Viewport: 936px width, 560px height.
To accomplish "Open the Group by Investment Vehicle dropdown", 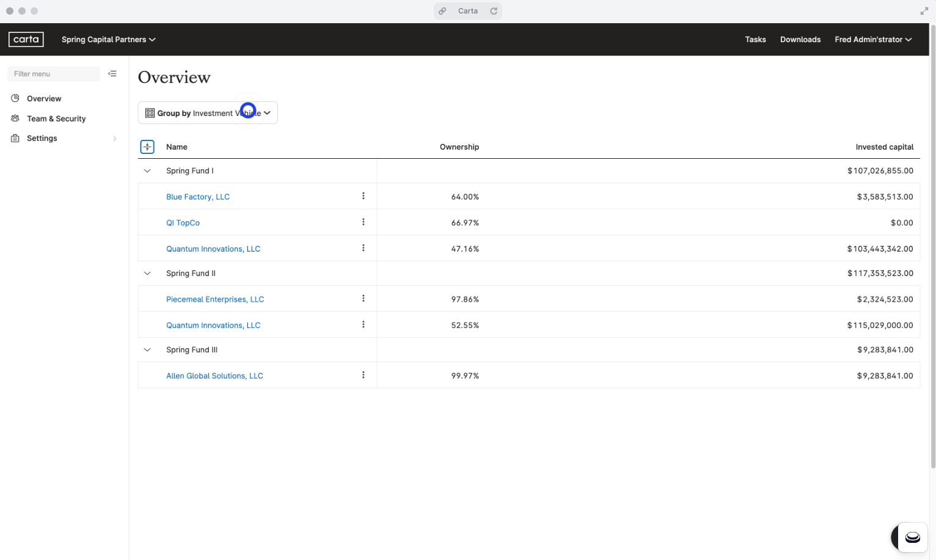I will tap(208, 113).
